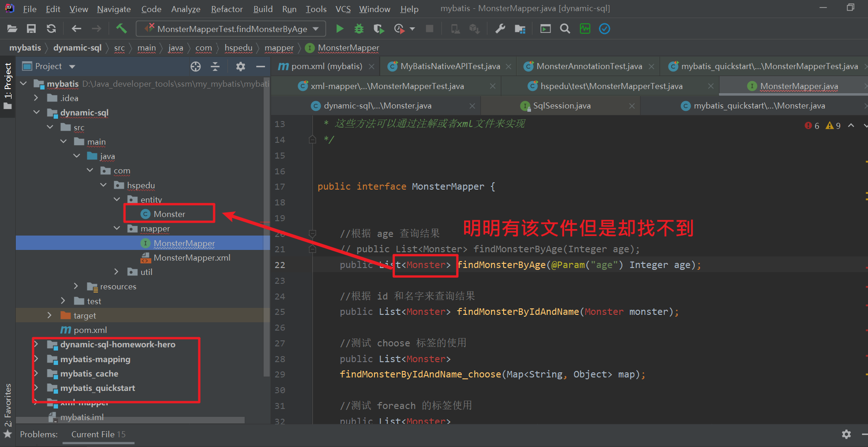Click the blue checkmark circle toolbar icon
868x447 pixels.
604,29
